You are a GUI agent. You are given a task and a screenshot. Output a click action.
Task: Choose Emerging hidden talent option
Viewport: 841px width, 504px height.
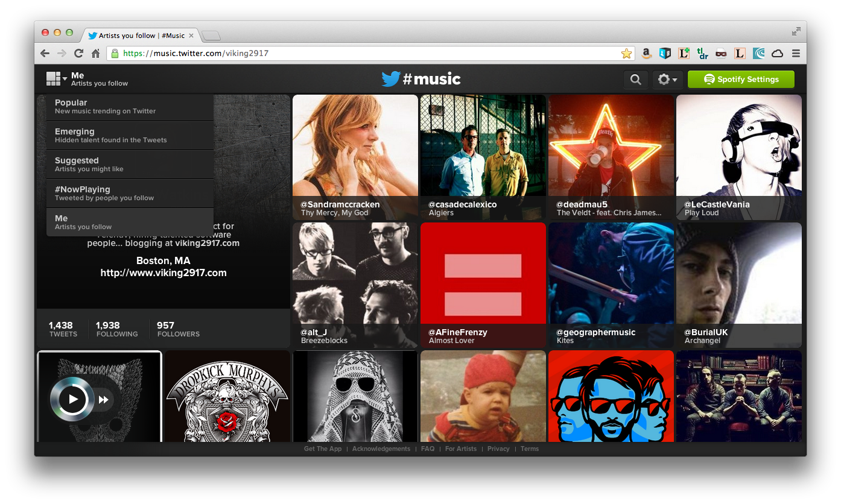point(130,136)
